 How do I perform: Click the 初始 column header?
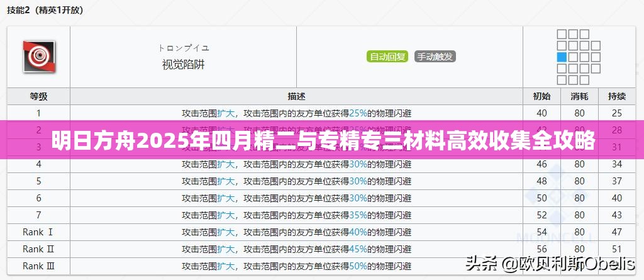click(x=541, y=96)
